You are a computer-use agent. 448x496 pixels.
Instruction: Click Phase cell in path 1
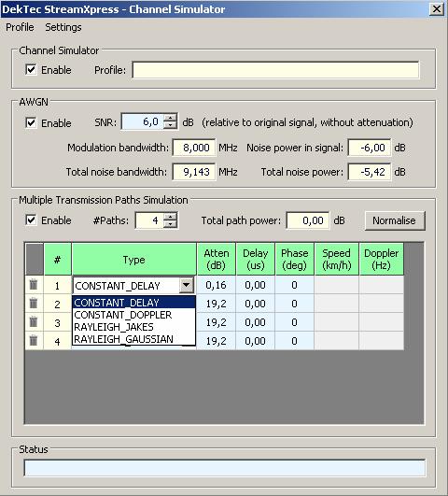295,285
